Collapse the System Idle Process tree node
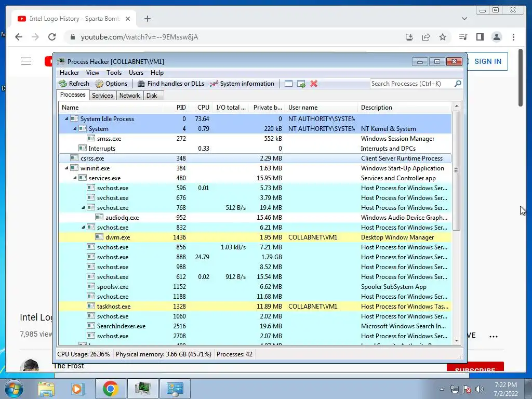Image resolution: width=532 pixels, height=399 pixels. coord(66,119)
